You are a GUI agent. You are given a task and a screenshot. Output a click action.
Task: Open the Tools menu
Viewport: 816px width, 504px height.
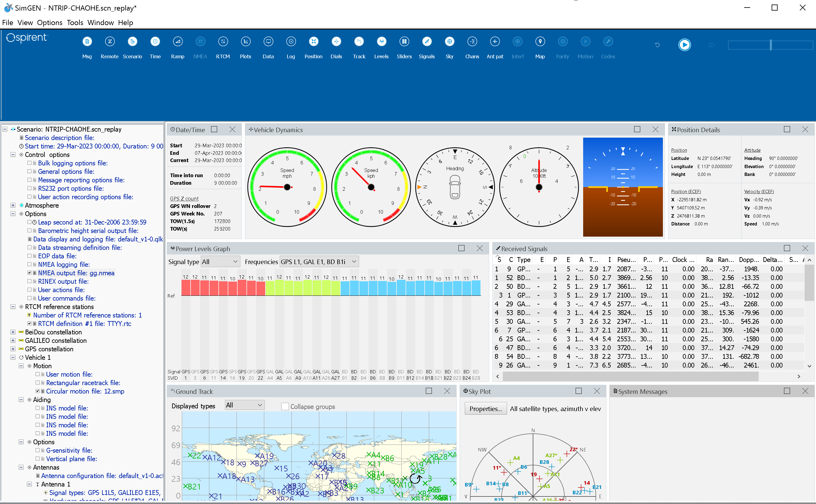pos(75,22)
